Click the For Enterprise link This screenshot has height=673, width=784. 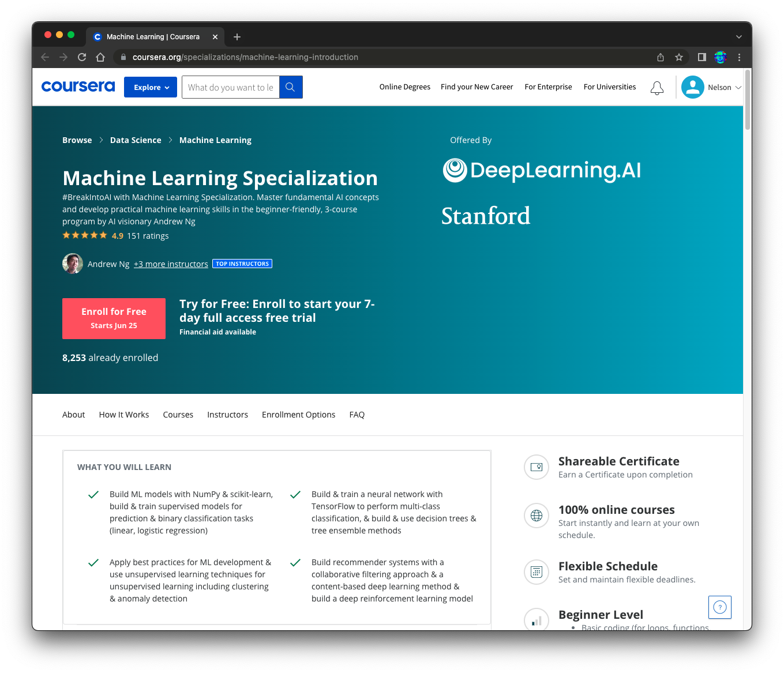(x=549, y=87)
